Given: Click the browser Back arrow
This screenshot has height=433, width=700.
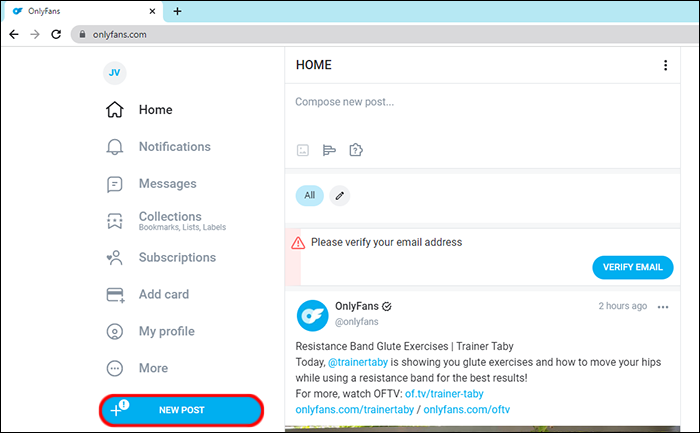Looking at the screenshot, I should pos(14,34).
